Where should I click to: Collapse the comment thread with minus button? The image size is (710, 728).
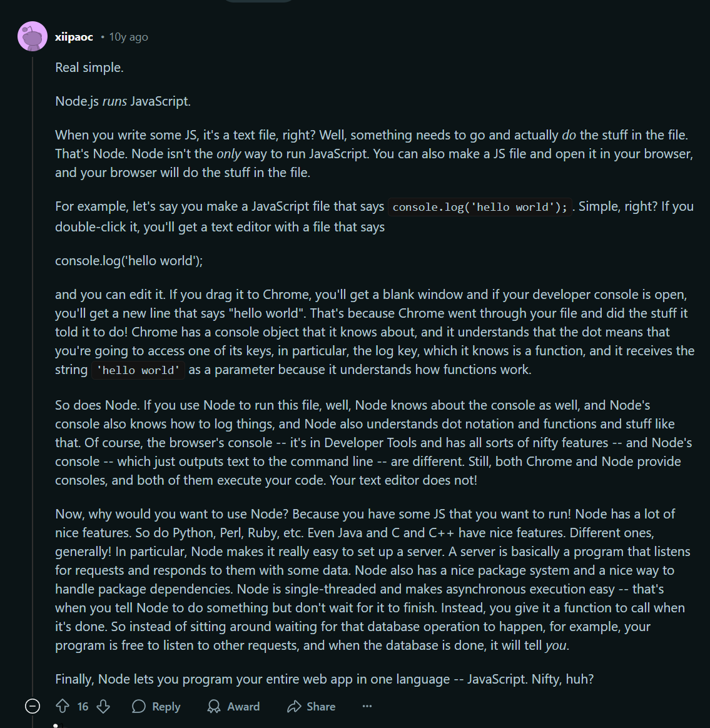point(33,707)
